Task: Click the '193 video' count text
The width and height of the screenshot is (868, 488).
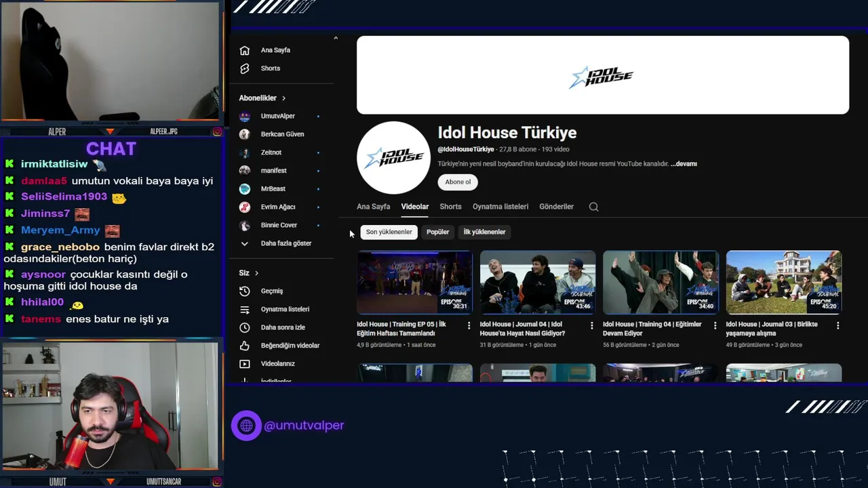Action: pos(555,149)
